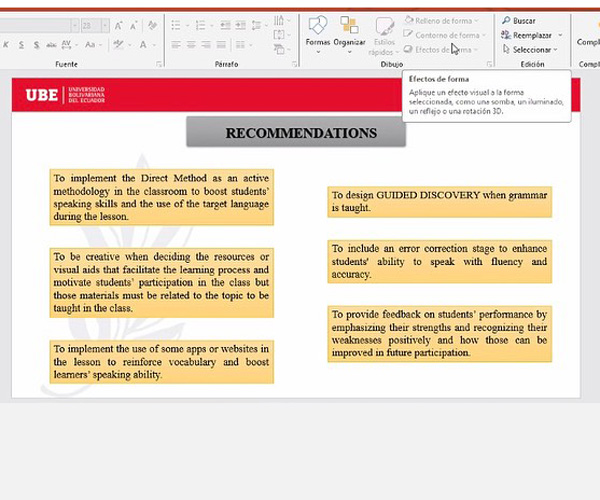Toggle strikethrough (abc) formatting
Image resolution: width=600 pixels, height=500 pixels.
pos(51,45)
